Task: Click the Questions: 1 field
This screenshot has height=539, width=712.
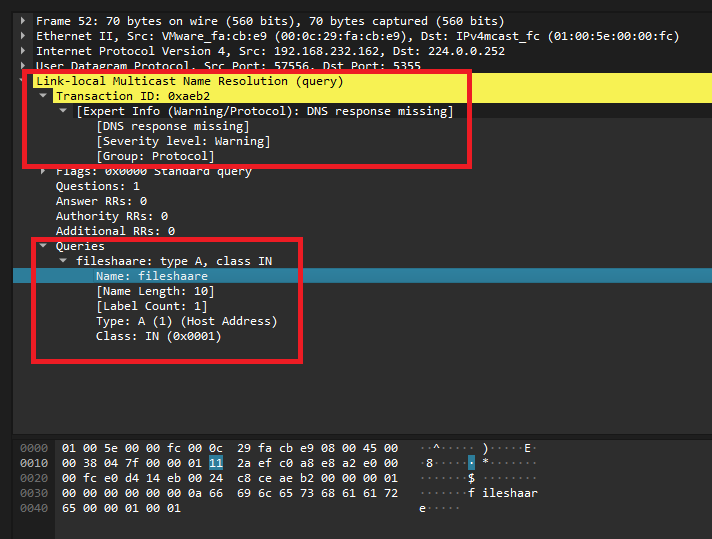Action: pos(98,186)
